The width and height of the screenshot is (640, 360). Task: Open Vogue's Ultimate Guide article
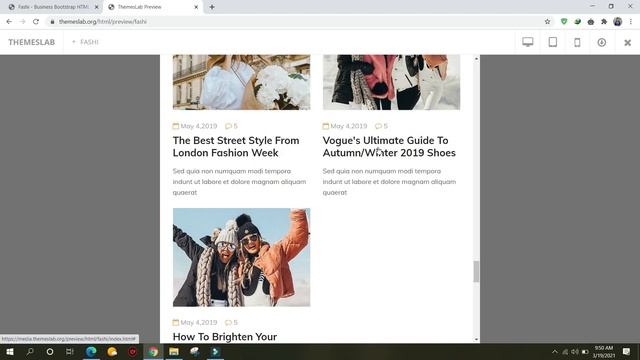pyautogui.click(x=389, y=147)
